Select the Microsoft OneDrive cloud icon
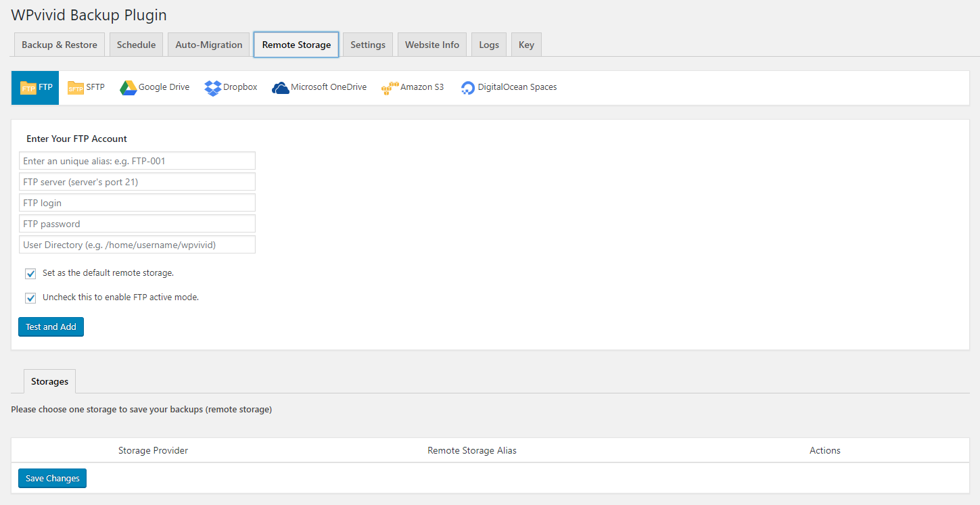Viewport: 980px width, 505px height. click(x=280, y=88)
